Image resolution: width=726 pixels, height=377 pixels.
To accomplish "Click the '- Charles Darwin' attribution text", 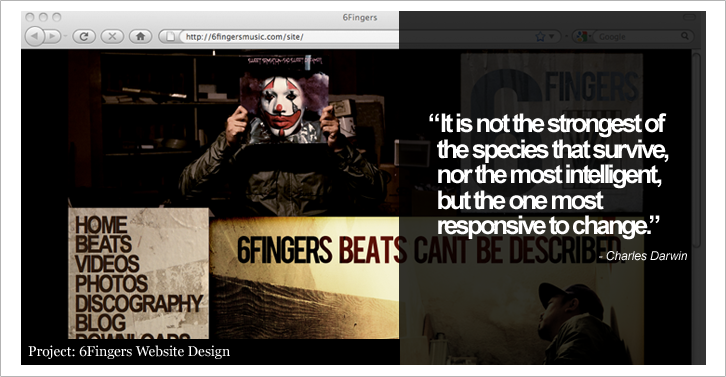I will tap(643, 256).
